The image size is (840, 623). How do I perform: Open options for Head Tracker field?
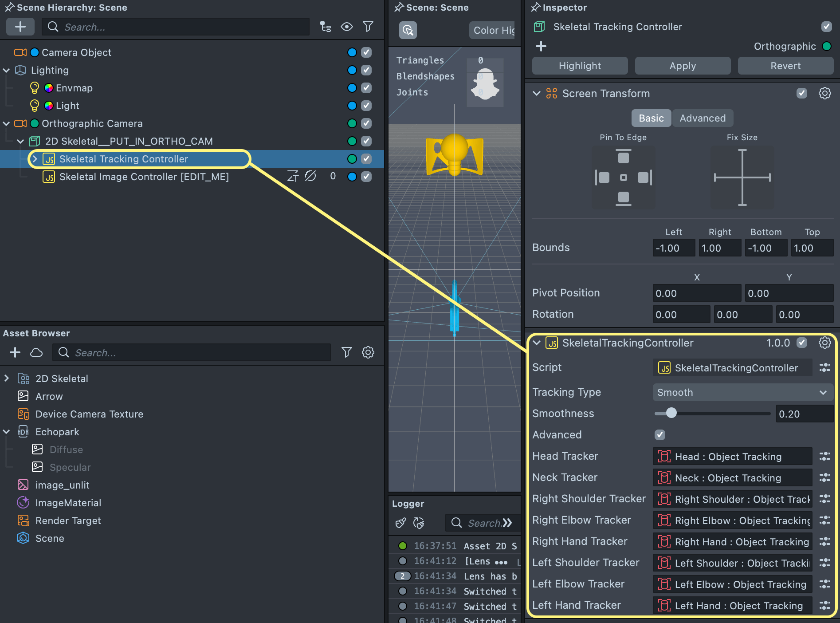coord(824,456)
